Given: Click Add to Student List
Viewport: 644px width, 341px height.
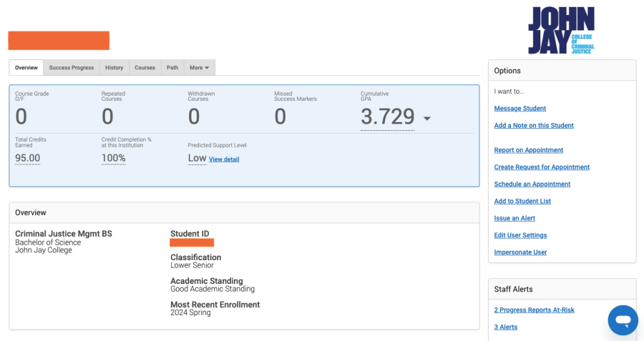Looking at the screenshot, I should pyautogui.click(x=522, y=202).
